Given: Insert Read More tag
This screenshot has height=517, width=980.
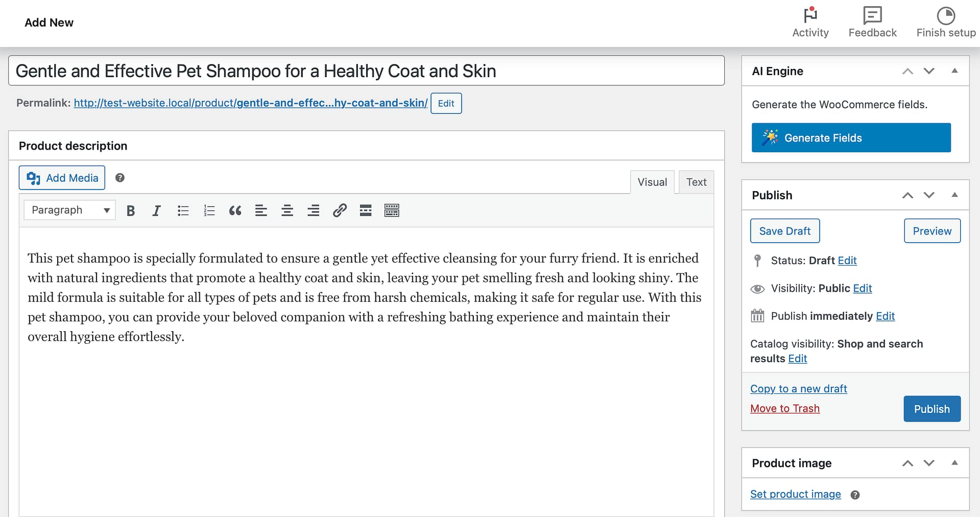Looking at the screenshot, I should [x=366, y=210].
